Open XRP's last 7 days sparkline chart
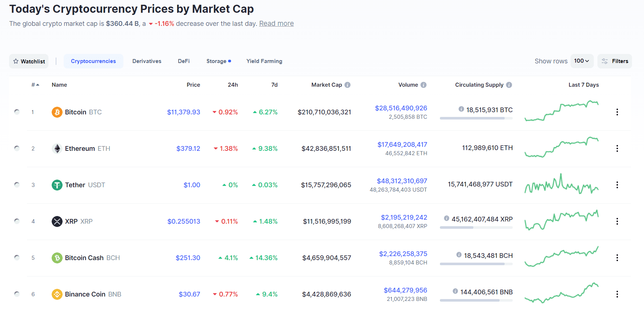The image size is (644, 310). (x=561, y=220)
